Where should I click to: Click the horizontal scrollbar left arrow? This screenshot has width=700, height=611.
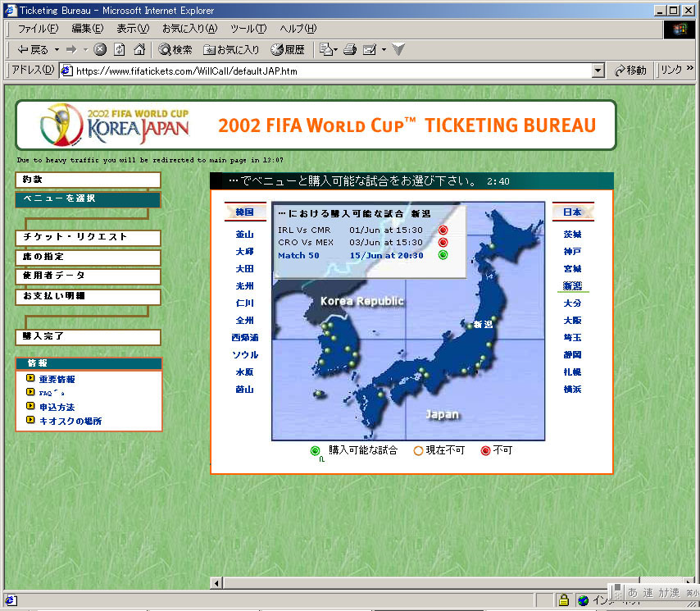tap(216, 583)
